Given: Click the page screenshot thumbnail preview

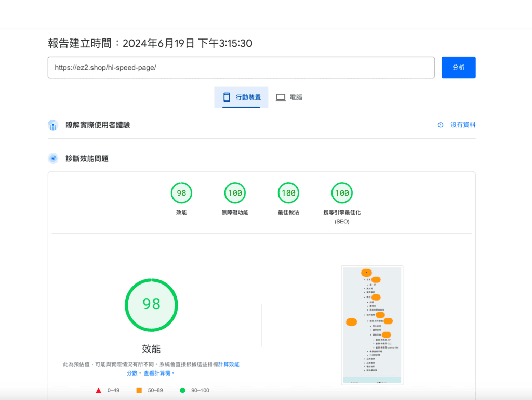Looking at the screenshot, I should pyautogui.click(x=372, y=325).
